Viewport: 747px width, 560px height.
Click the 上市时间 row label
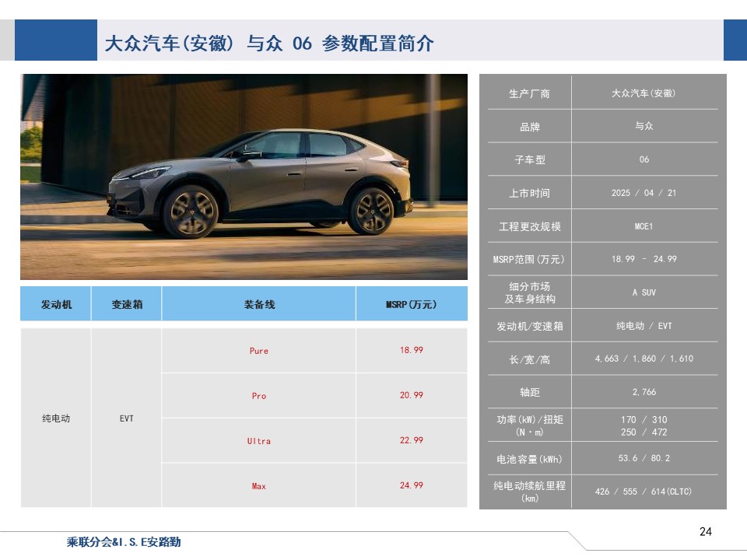(x=529, y=194)
